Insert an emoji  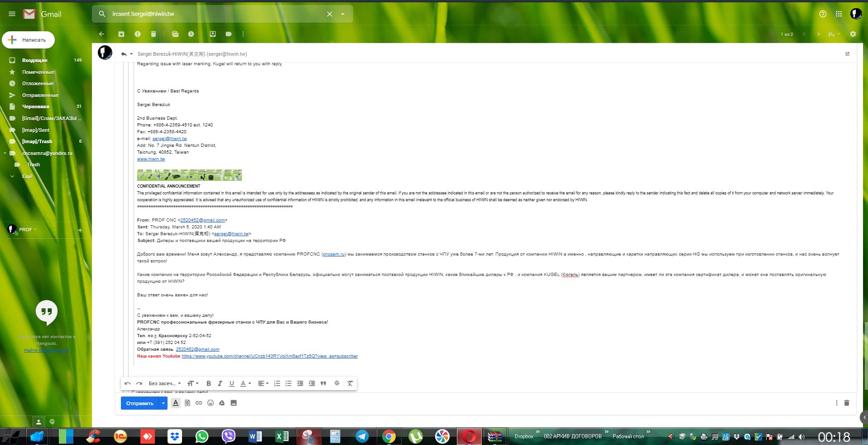(211, 403)
